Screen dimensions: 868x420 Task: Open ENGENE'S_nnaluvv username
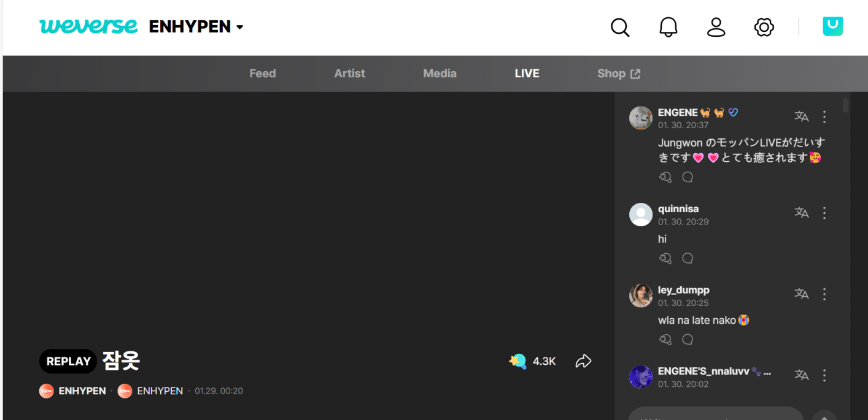point(715,371)
